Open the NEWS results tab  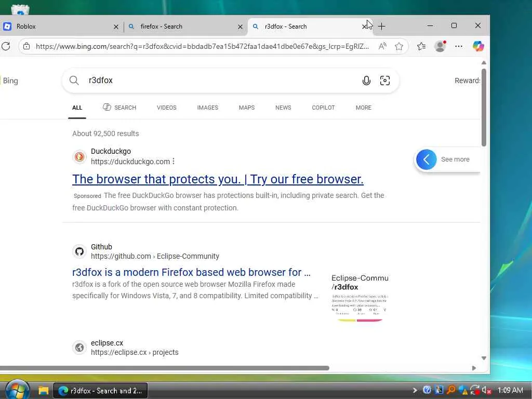pos(283,108)
